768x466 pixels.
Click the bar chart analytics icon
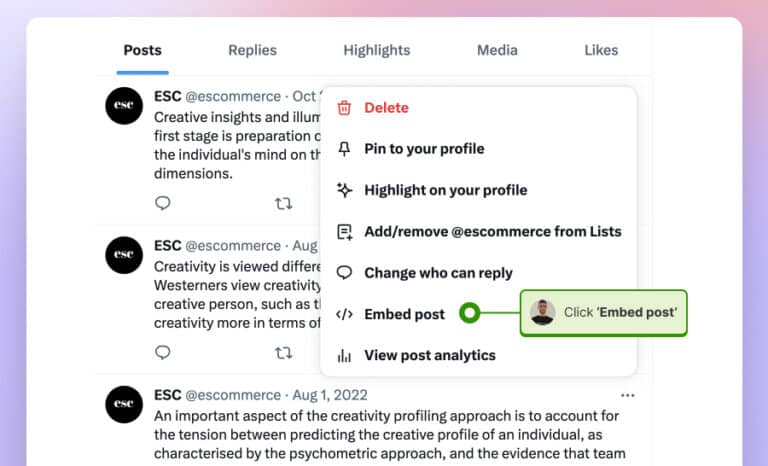(x=344, y=355)
